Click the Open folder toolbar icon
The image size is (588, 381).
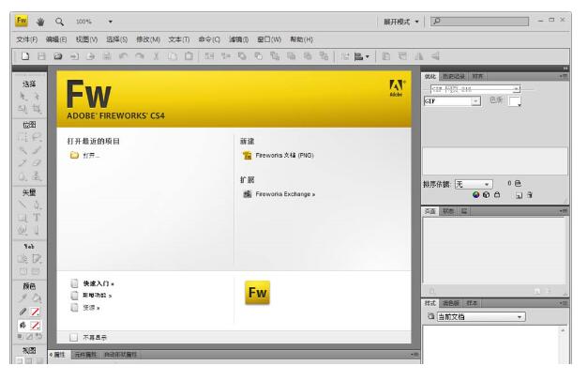pyautogui.click(x=58, y=56)
